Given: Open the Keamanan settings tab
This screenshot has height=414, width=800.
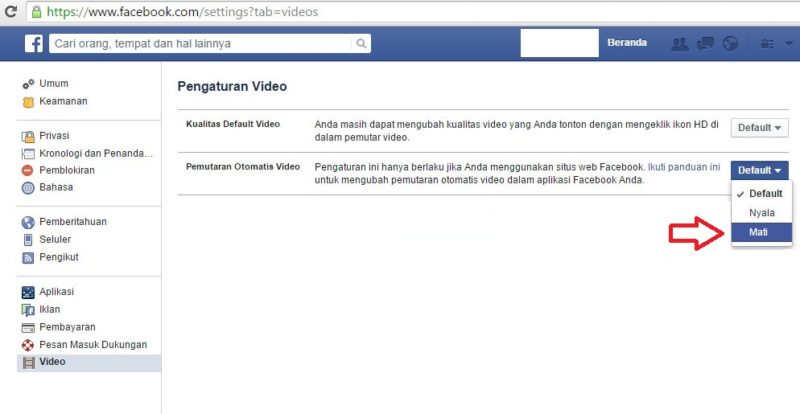Looking at the screenshot, I should (x=63, y=101).
